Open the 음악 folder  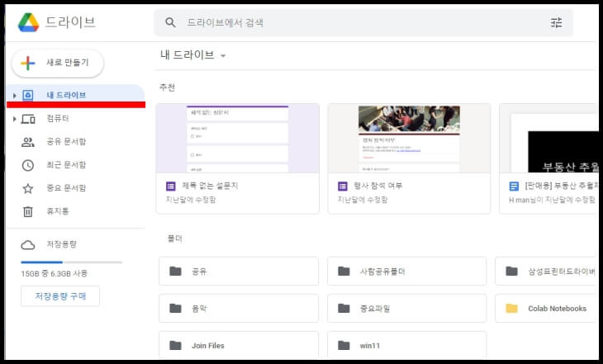tap(239, 308)
